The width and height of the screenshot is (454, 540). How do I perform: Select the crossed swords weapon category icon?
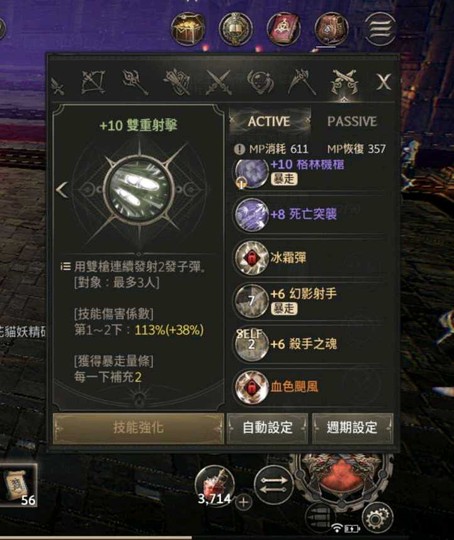[218, 83]
